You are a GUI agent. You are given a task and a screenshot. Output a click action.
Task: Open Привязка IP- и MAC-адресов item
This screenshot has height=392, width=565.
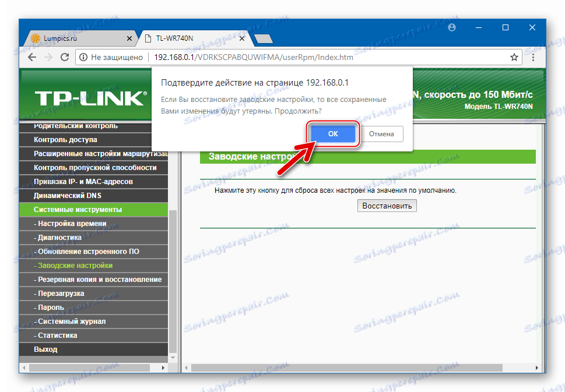pos(94,182)
